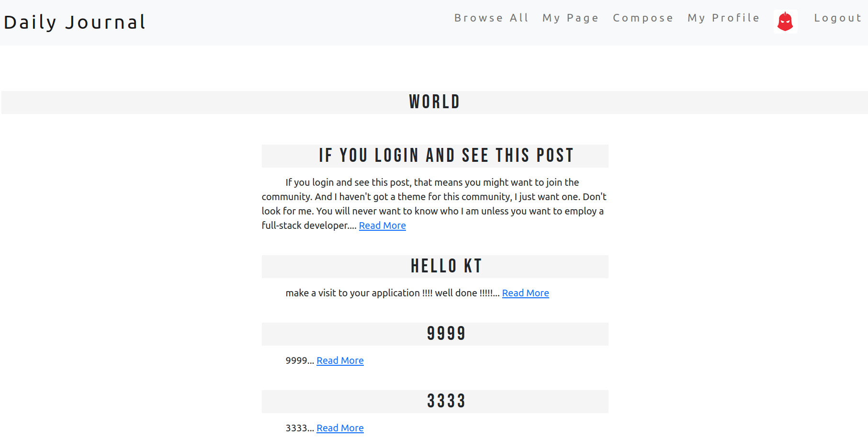Read more of the Hello KT post
This screenshot has height=439, width=868.
click(525, 293)
